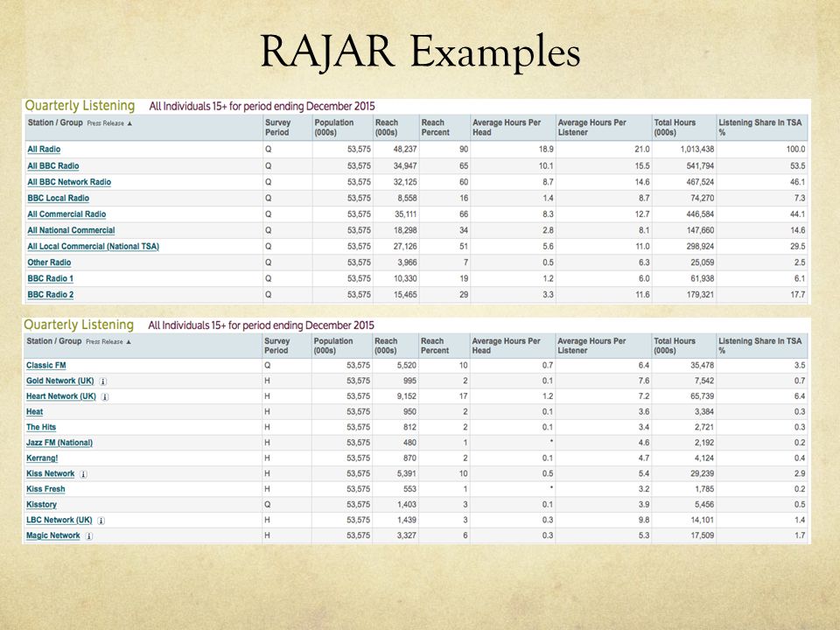840x630 pixels.
Task: Select the total hours value 179,321
Action: tap(700, 295)
